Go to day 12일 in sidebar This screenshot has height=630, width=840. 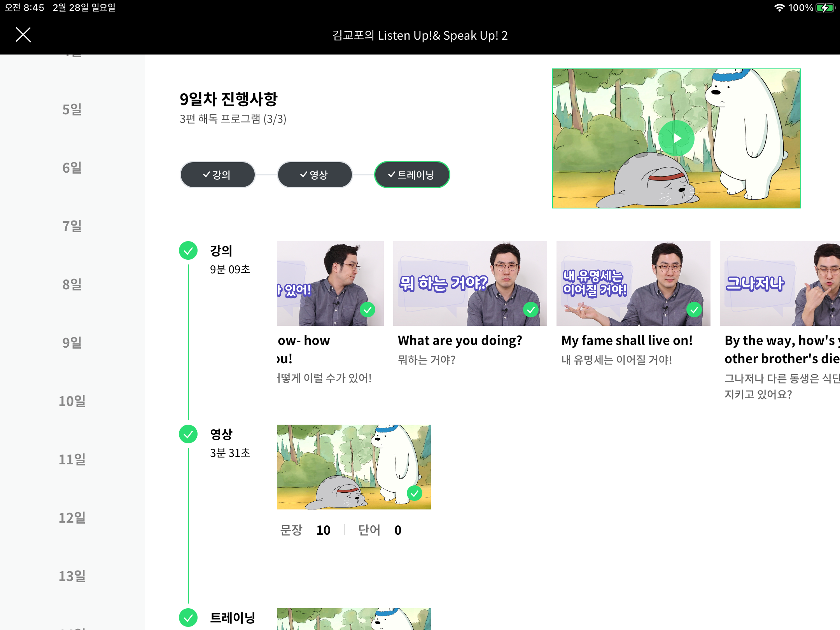coord(72,518)
